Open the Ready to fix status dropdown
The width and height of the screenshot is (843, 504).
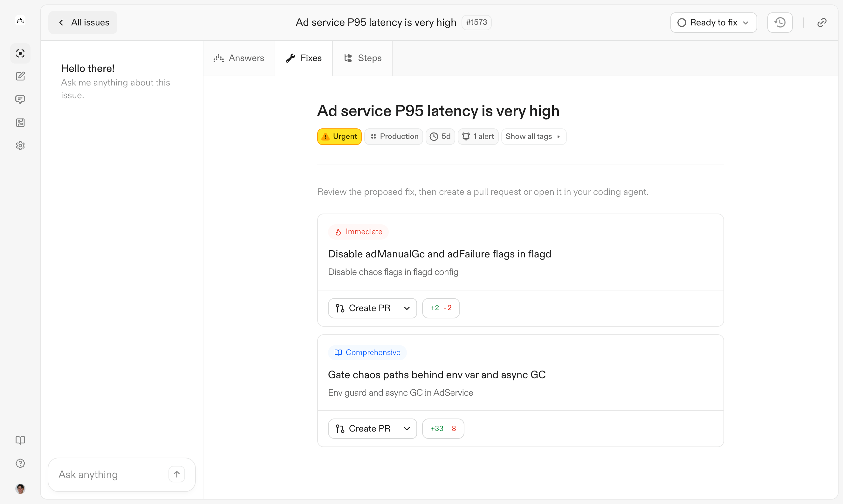point(713,22)
